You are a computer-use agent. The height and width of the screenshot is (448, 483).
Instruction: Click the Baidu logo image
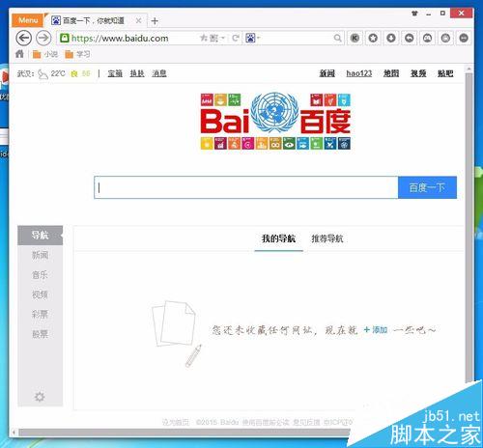(275, 122)
